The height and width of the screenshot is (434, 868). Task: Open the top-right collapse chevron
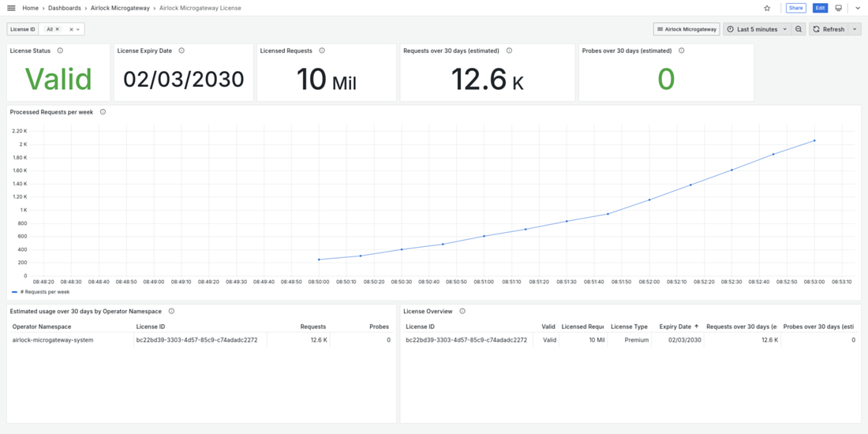858,8
